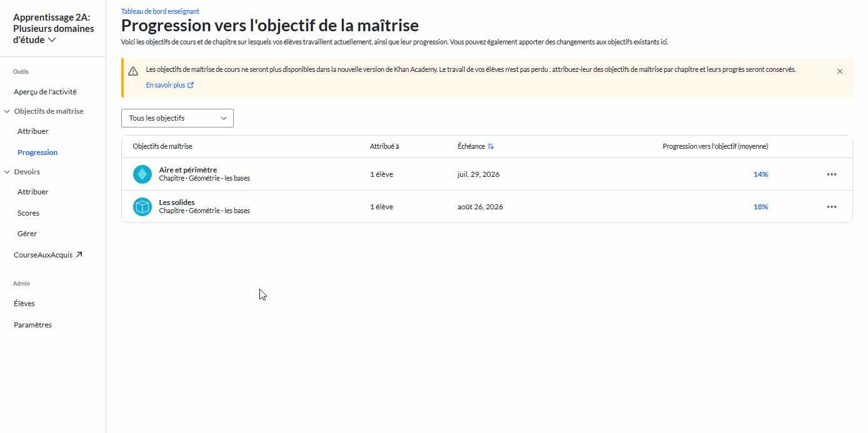Click the warning triangle icon in banner
The image size is (868, 433).
coord(133,71)
